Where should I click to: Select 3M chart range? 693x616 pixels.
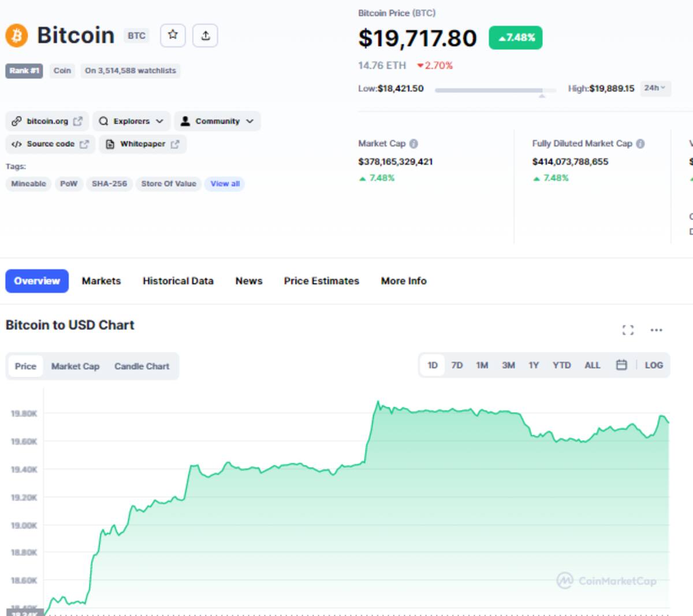pos(508,365)
